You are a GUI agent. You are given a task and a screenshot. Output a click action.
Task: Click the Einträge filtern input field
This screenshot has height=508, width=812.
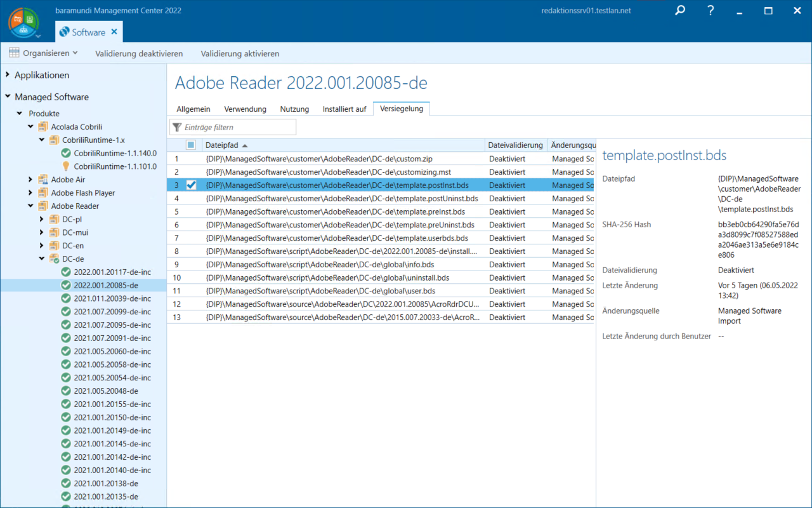coord(238,128)
